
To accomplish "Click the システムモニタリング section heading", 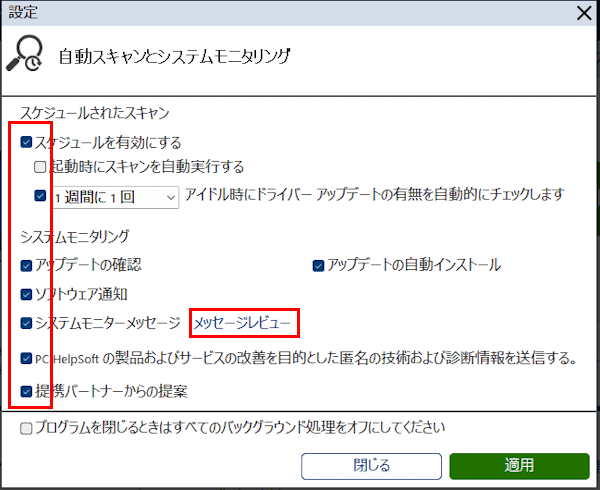I will (x=75, y=237).
